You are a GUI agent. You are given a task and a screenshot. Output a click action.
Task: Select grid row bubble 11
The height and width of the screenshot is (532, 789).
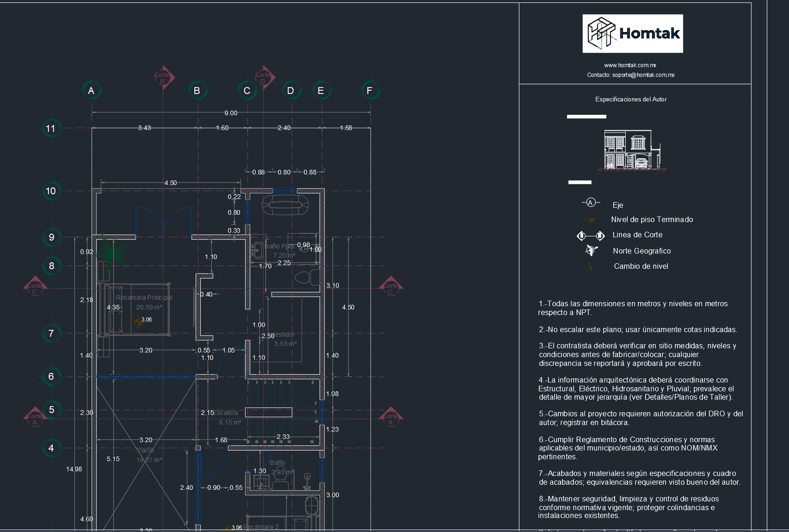click(51, 128)
